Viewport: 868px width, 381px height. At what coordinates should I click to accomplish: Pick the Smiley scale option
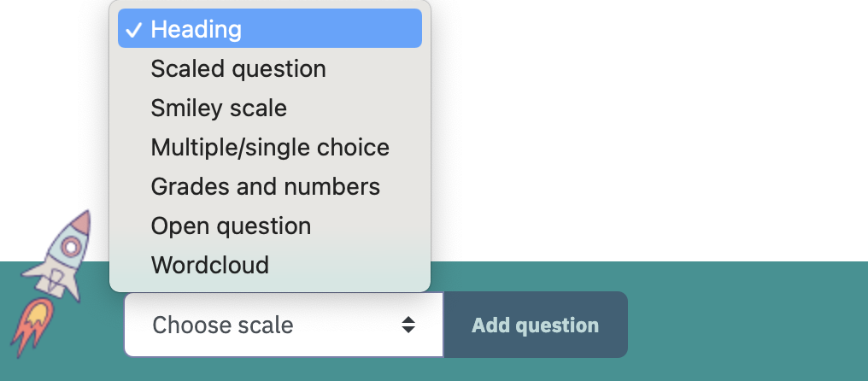[270, 108]
